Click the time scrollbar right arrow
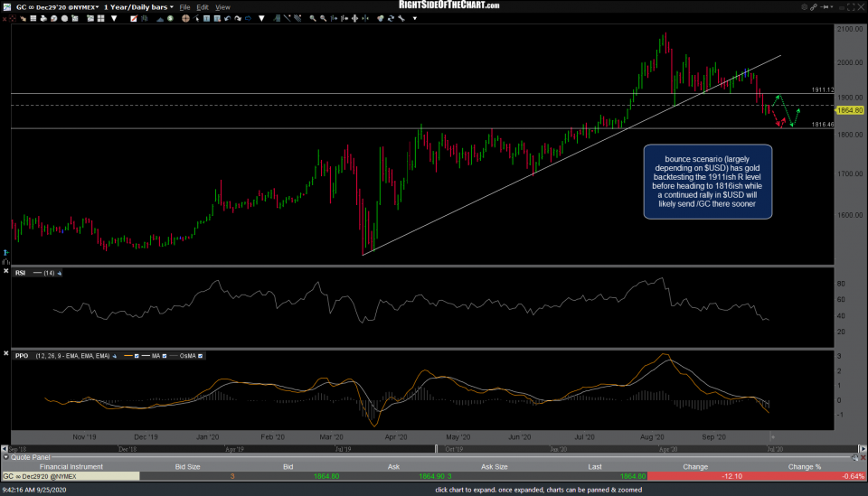 click(x=863, y=449)
